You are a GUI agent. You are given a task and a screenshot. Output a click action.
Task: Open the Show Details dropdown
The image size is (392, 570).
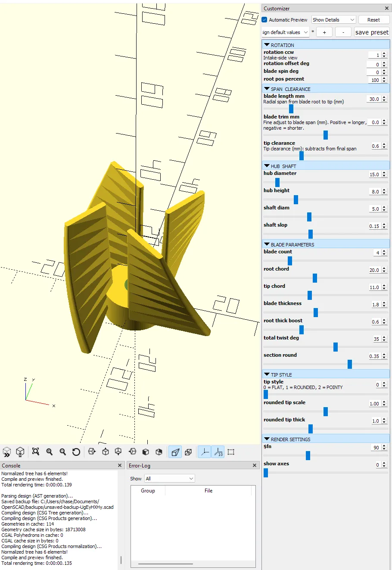[333, 20]
